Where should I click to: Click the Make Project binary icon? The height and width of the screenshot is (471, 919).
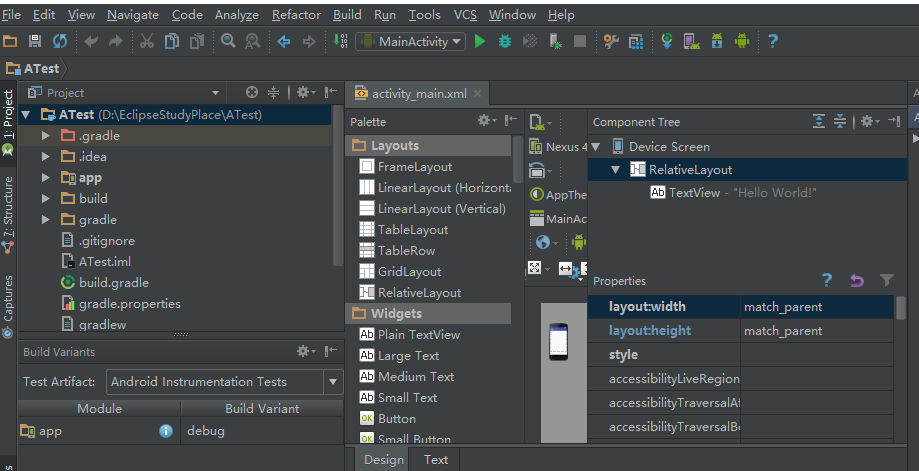tap(340, 41)
